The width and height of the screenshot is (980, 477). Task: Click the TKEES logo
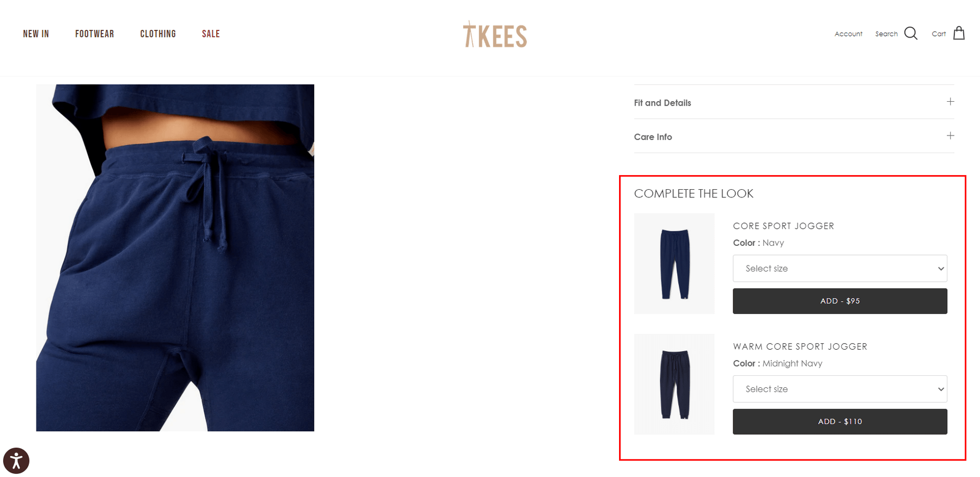pyautogui.click(x=495, y=35)
